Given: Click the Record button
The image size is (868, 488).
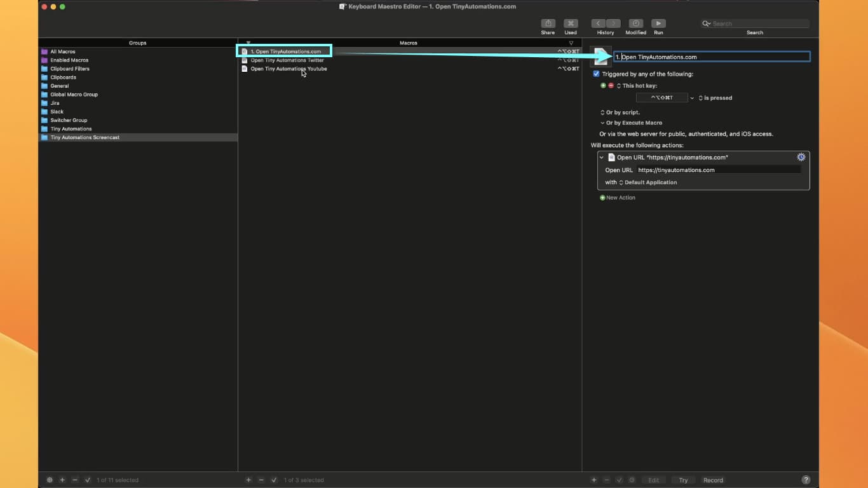Looking at the screenshot, I should click(713, 480).
